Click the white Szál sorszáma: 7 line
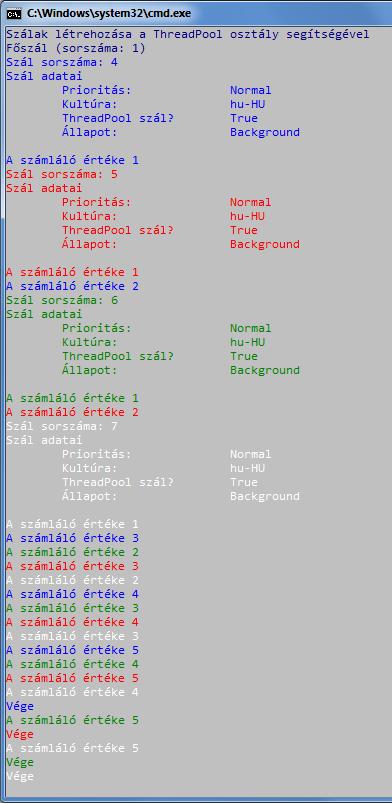Screen dimensions: 392x803 click(62, 427)
